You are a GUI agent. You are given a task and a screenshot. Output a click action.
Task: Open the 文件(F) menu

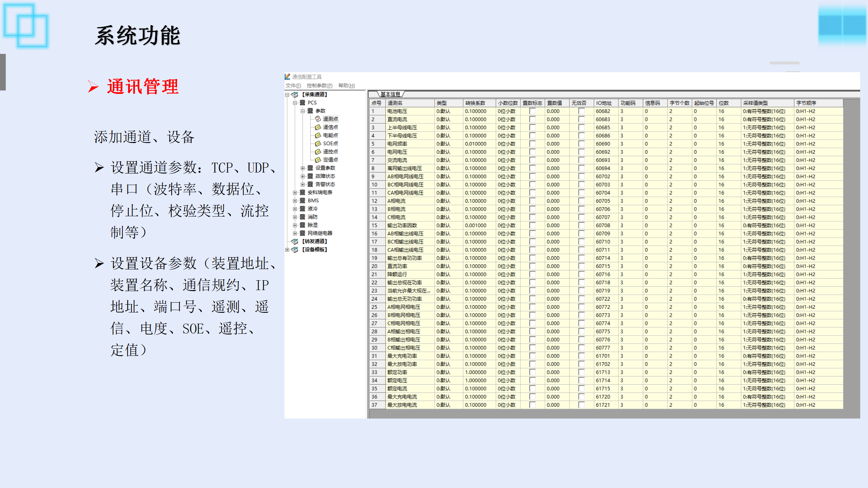point(293,85)
